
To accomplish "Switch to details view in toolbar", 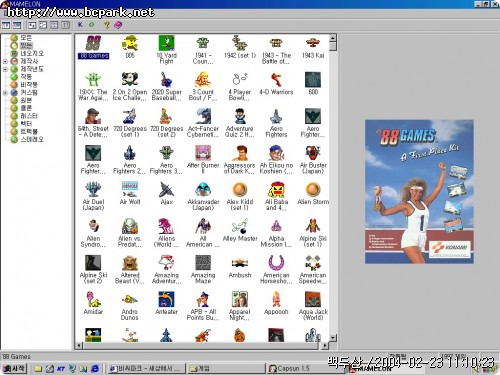I will [65, 25].
